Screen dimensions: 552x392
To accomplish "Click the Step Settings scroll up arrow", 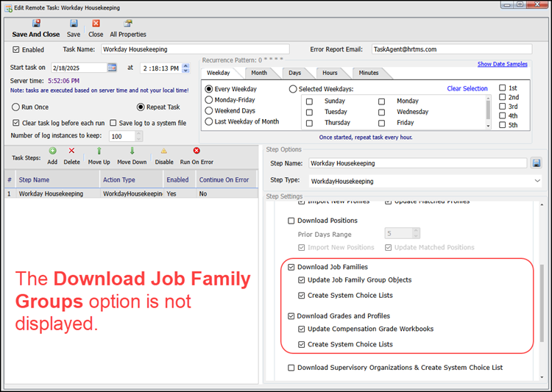I will [x=542, y=204].
